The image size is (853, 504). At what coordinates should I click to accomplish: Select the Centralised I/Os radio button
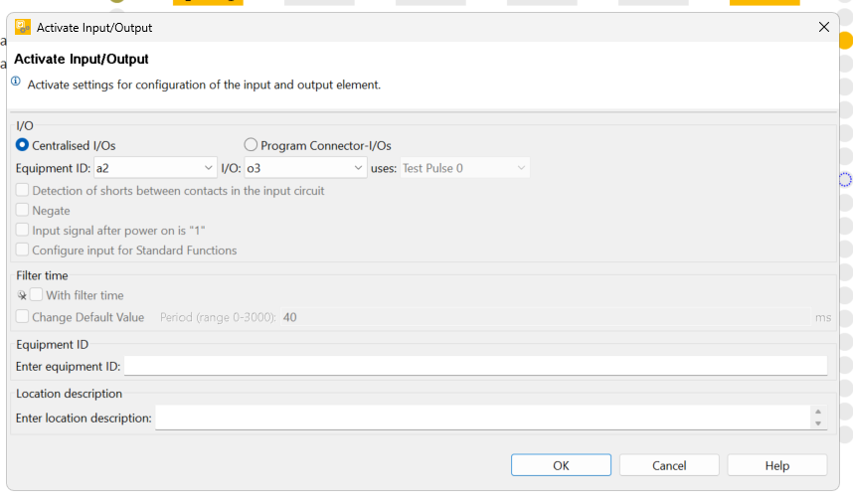coord(22,145)
